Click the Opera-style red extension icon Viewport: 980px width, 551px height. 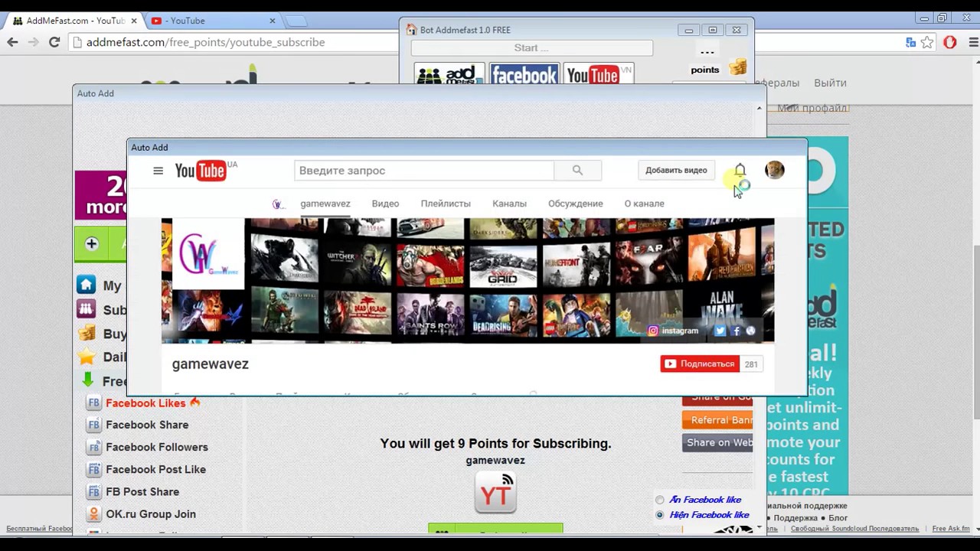[x=950, y=43]
